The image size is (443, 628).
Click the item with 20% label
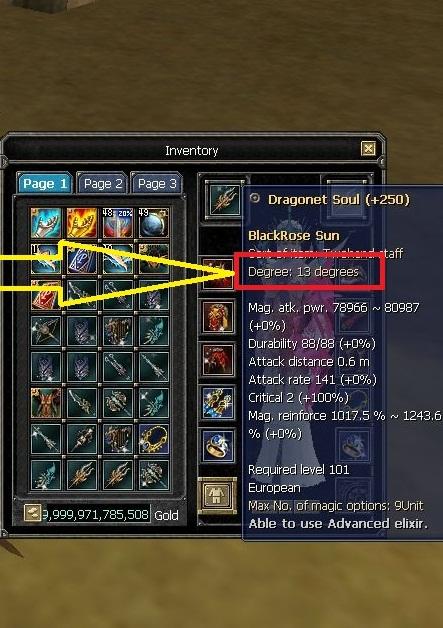117,223
